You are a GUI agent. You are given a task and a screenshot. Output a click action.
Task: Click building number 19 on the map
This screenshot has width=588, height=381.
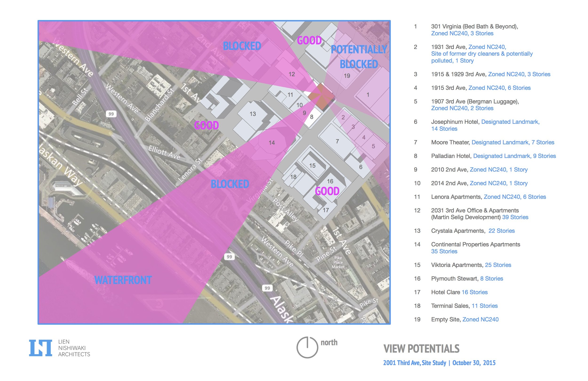(347, 76)
